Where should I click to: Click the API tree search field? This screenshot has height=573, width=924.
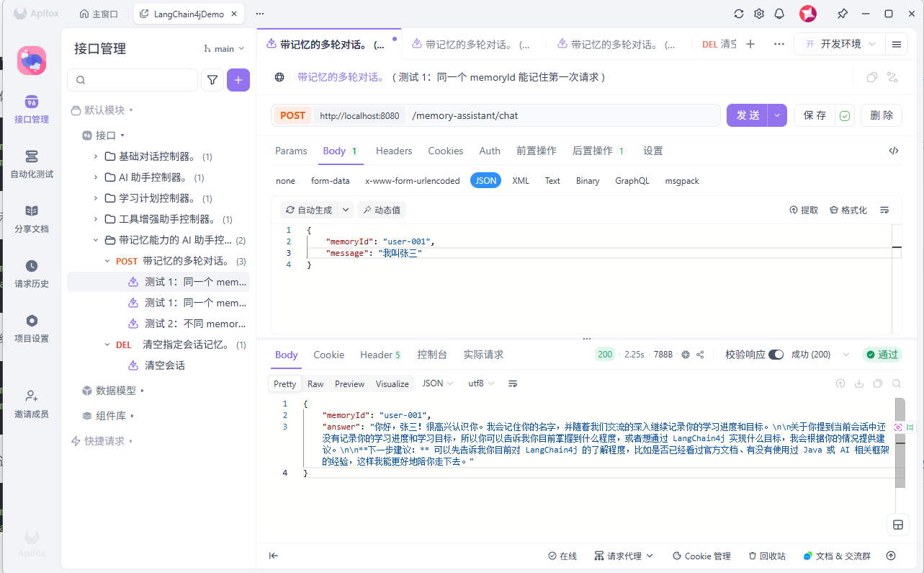pos(133,80)
